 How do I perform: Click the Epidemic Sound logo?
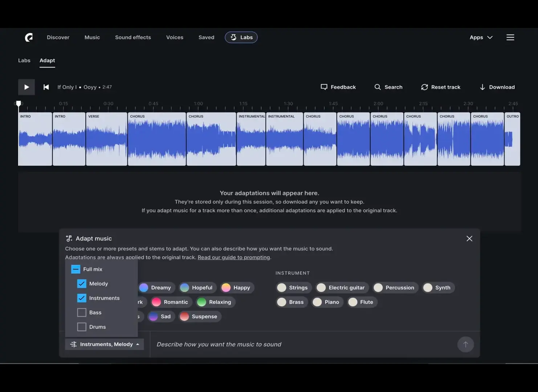click(x=29, y=37)
